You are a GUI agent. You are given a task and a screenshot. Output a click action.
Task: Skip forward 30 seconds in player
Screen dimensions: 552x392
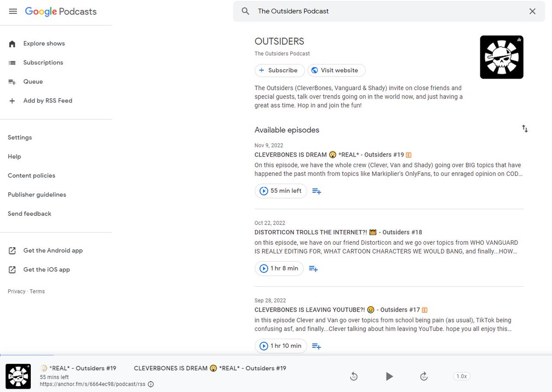[424, 376]
